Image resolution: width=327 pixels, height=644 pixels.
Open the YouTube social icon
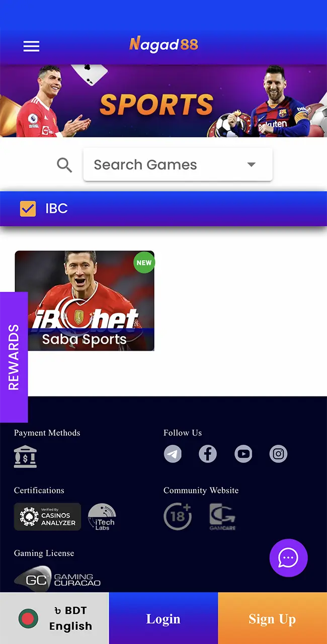pyautogui.click(x=243, y=454)
